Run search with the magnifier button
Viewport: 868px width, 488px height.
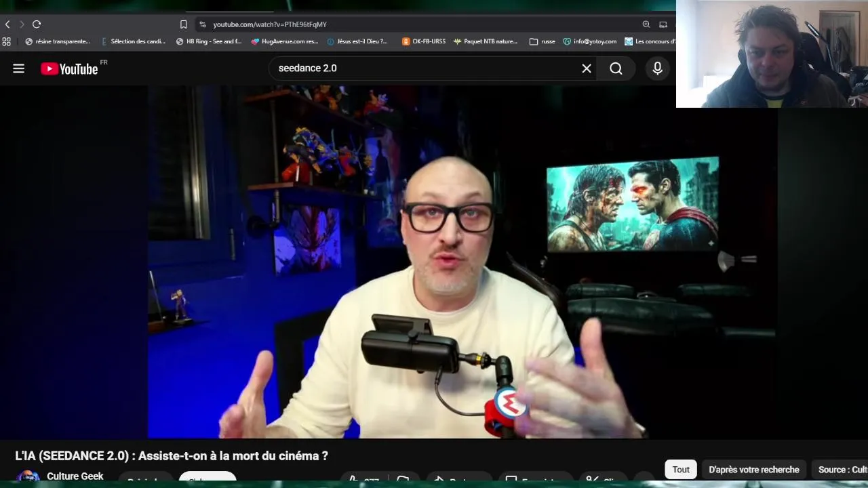[616, 68]
